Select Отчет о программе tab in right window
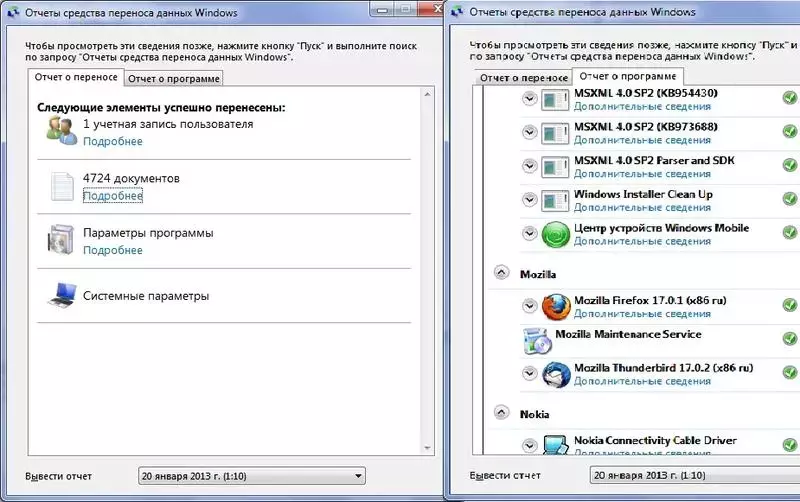Screen dimensions: 800x502 [628, 76]
